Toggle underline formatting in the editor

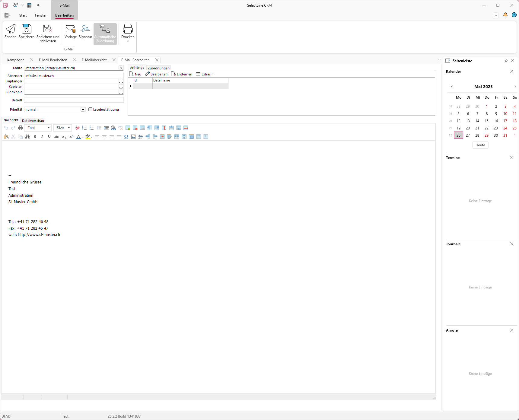coord(49,137)
